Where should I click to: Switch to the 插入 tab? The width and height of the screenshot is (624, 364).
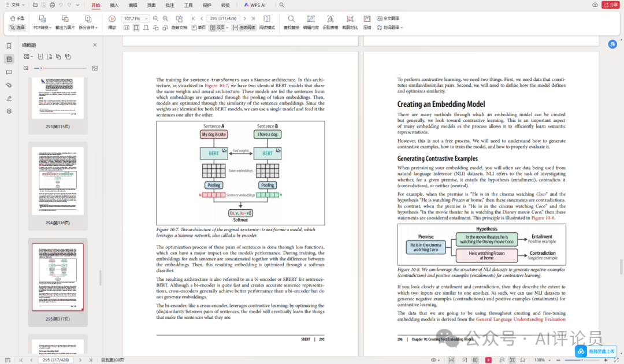(114, 5)
